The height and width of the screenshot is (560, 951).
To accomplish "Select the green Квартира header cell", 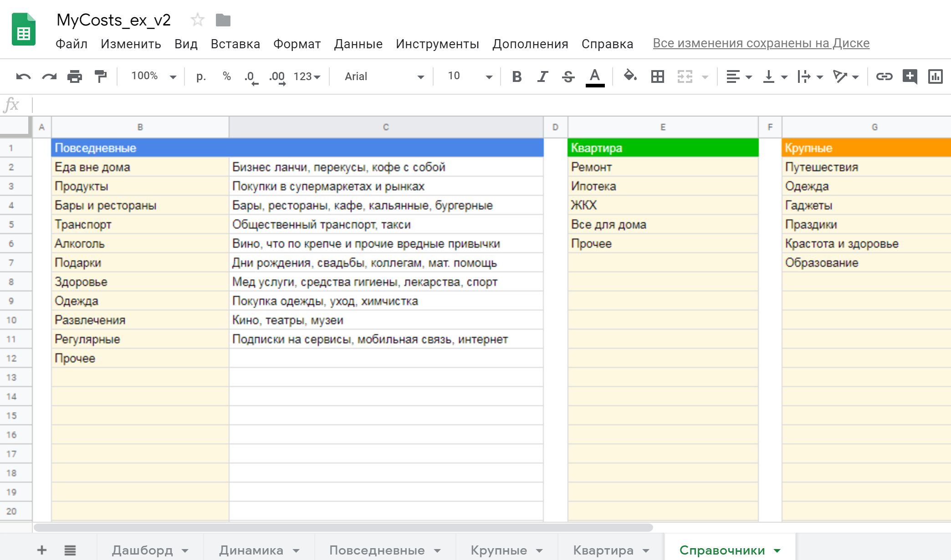I will (x=663, y=148).
